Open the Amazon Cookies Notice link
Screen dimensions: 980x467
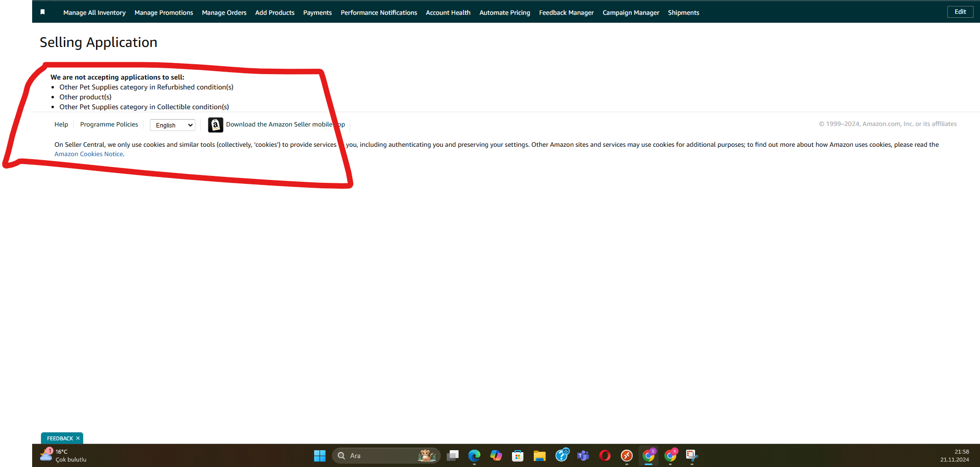(x=89, y=154)
